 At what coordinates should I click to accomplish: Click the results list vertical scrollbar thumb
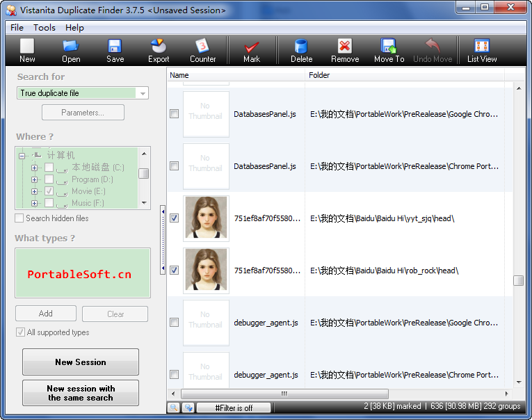coord(518,281)
